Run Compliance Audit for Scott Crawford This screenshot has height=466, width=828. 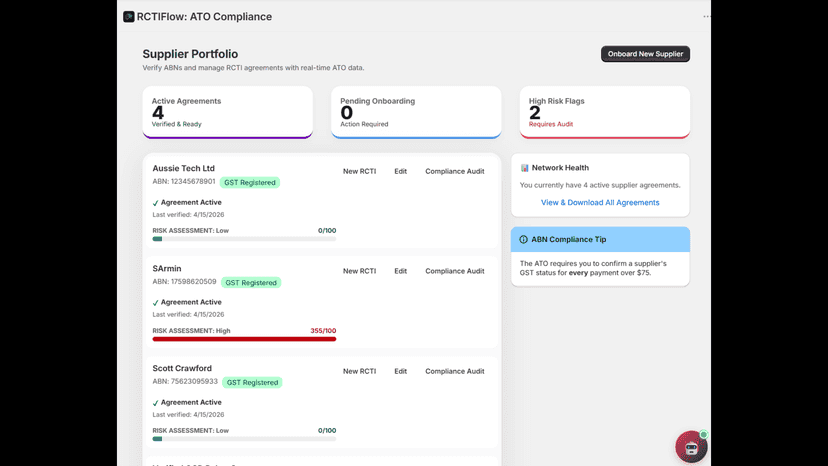(x=455, y=371)
